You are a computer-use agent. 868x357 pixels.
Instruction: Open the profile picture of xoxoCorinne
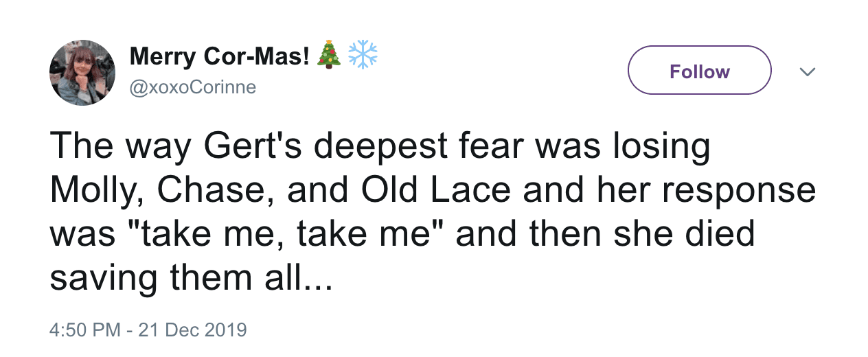pyautogui.click(x=82, y=72)
